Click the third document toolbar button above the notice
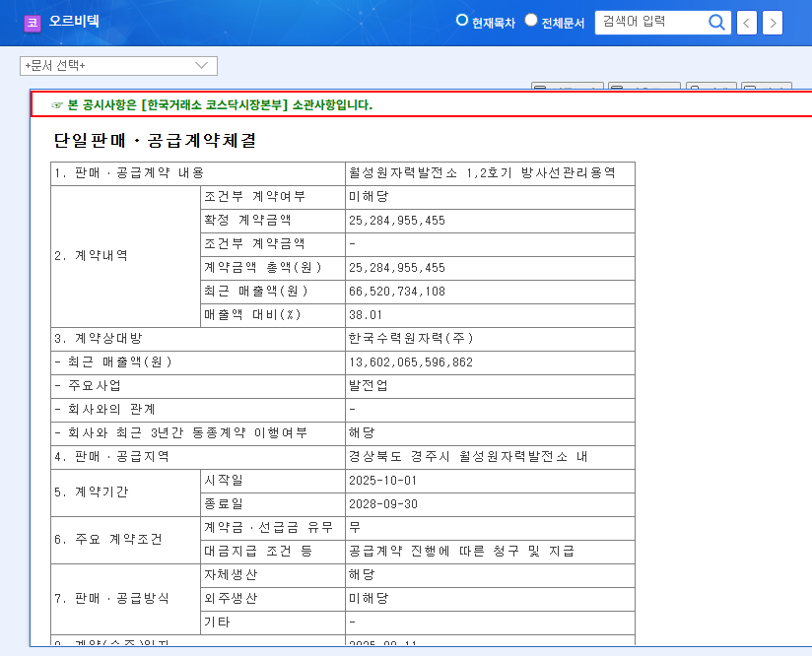This screenshot has width=812, height=656. pos(712,84)
